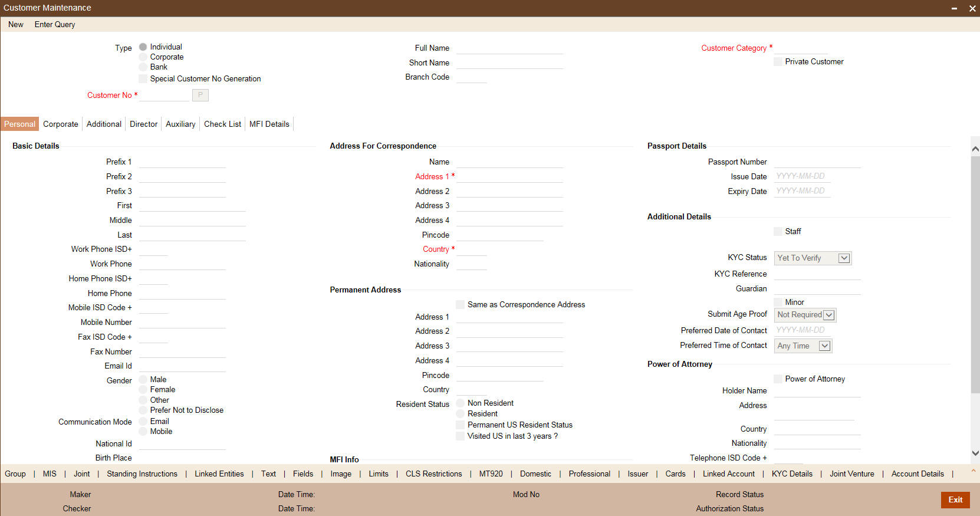Enable the Private Customer checkbox
Screen dimensions: 980x516
tap(778, 61)
